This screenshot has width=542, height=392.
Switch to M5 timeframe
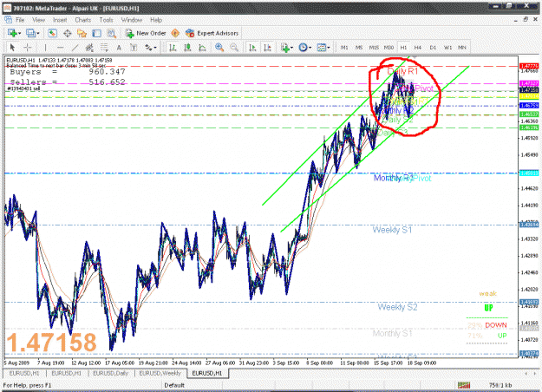(x=359, y=48)
